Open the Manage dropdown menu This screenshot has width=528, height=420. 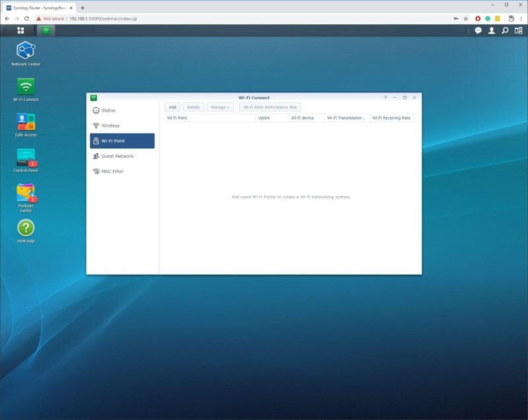[x=218, y=107]
